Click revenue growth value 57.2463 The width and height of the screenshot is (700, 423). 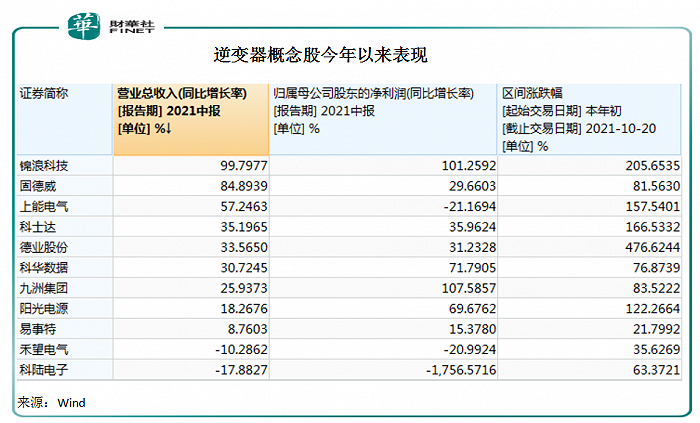(244, 207)
